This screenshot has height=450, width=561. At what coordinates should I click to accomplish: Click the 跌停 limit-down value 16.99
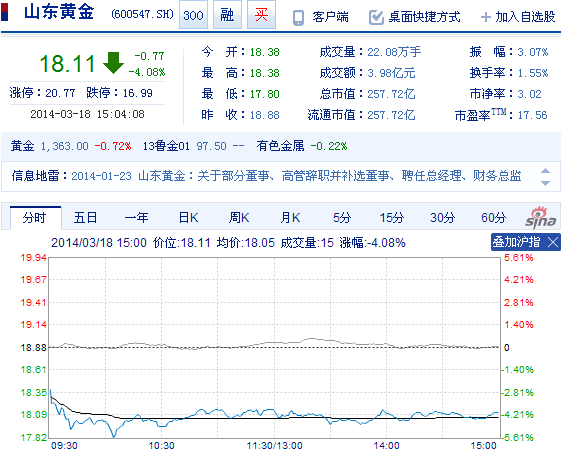click(138, 93)
